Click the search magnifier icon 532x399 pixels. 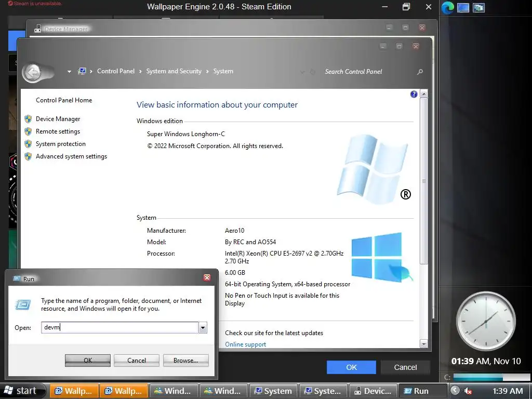click(x=420, y=72)
